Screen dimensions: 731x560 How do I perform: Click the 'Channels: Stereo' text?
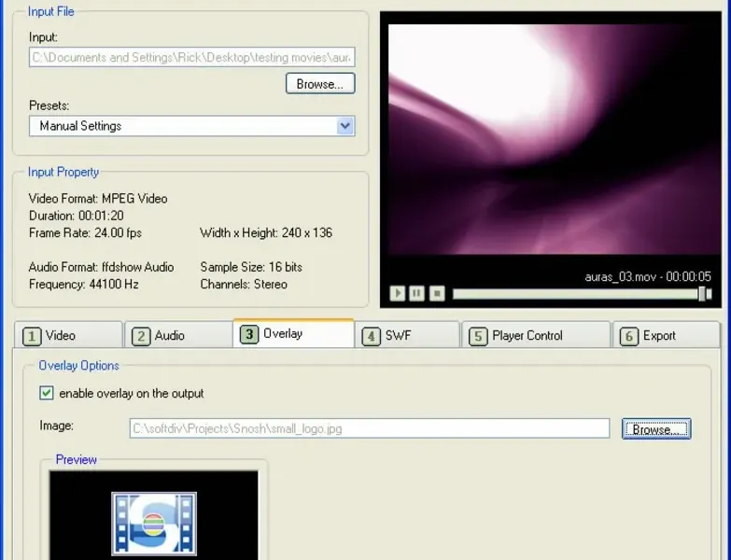point(244,284)
